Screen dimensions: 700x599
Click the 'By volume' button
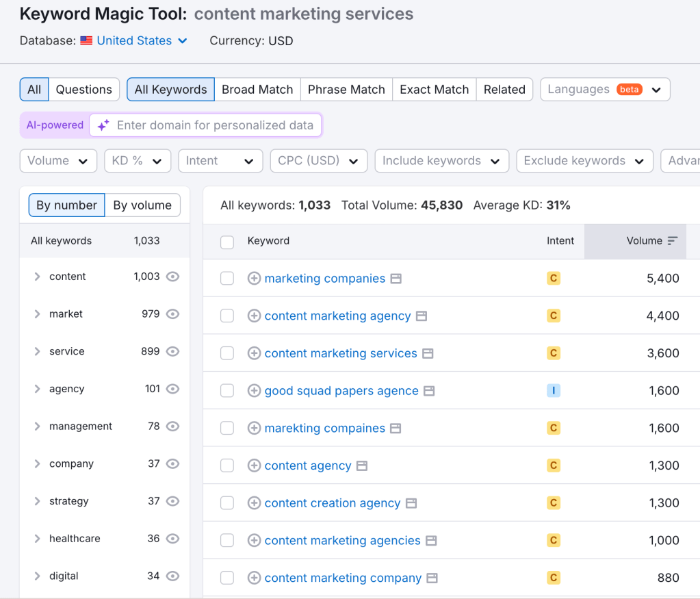click(142, 205)
